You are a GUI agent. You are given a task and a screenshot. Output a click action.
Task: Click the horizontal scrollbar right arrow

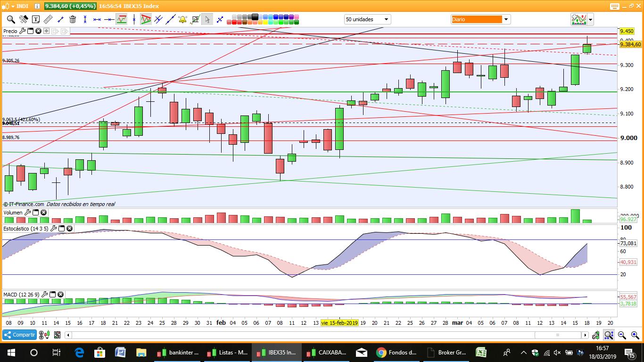coord(585,335)
